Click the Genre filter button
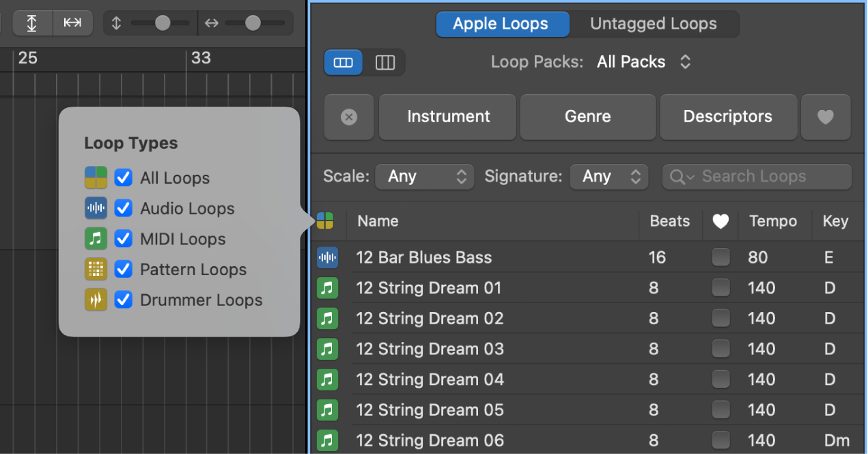 [x=587, y=117]
